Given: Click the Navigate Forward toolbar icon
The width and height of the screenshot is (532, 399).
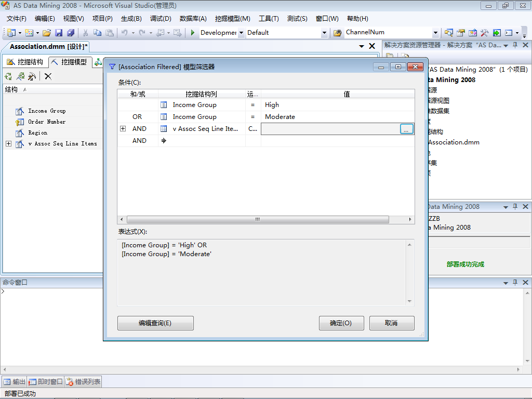Looking at the screenshot, I should 177,33.
